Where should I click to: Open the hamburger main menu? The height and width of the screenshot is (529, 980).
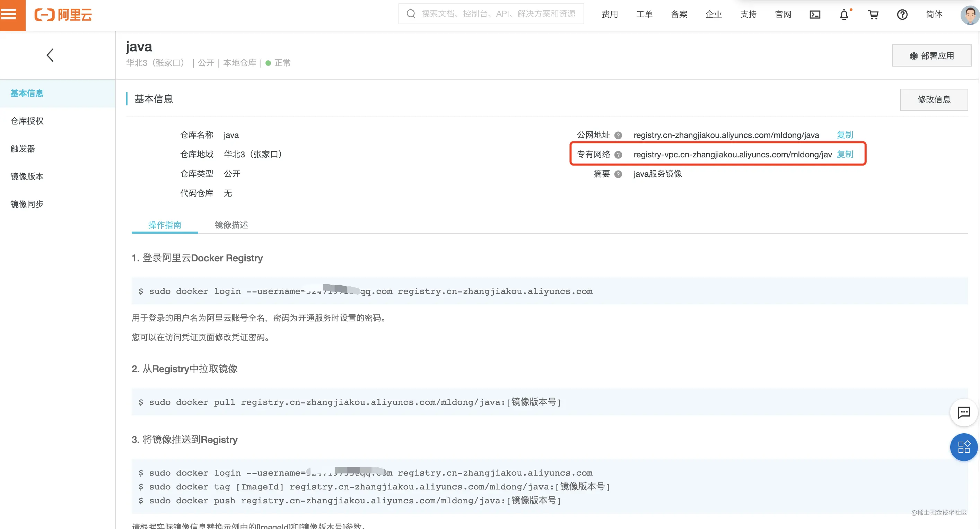pos(9,15)
